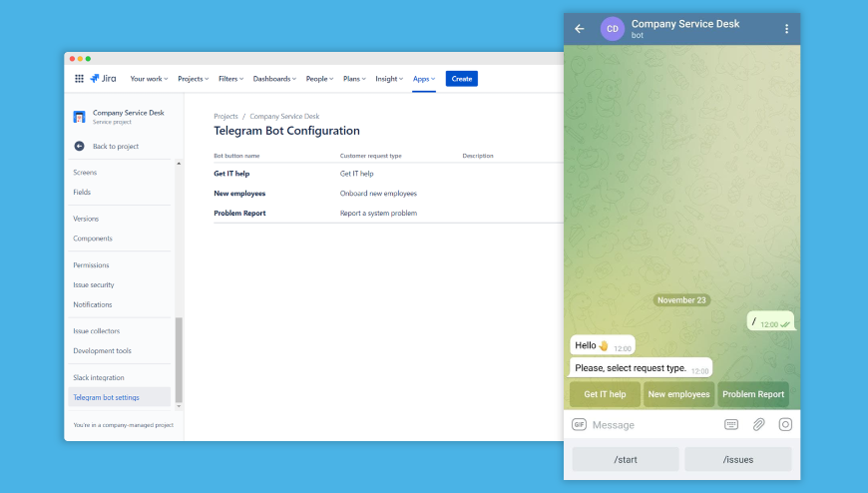The image size is (868, 493).
Task: Tap the /issues command button
Action: pyautogui.click(x=738, y=459)
